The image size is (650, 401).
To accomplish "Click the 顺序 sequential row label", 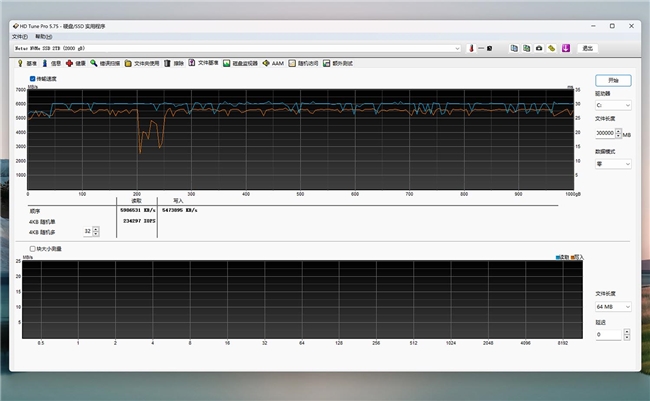I will (x=35, y=211).
